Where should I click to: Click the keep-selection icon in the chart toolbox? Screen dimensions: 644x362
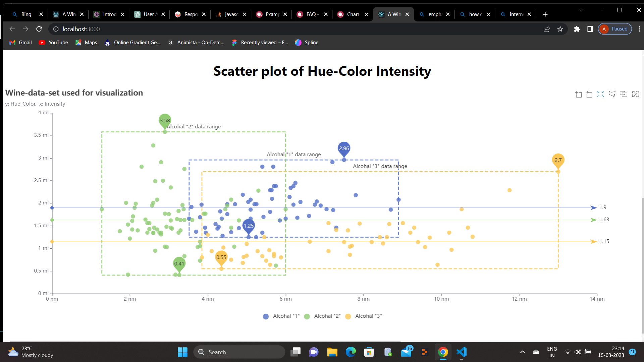[624, 94]
